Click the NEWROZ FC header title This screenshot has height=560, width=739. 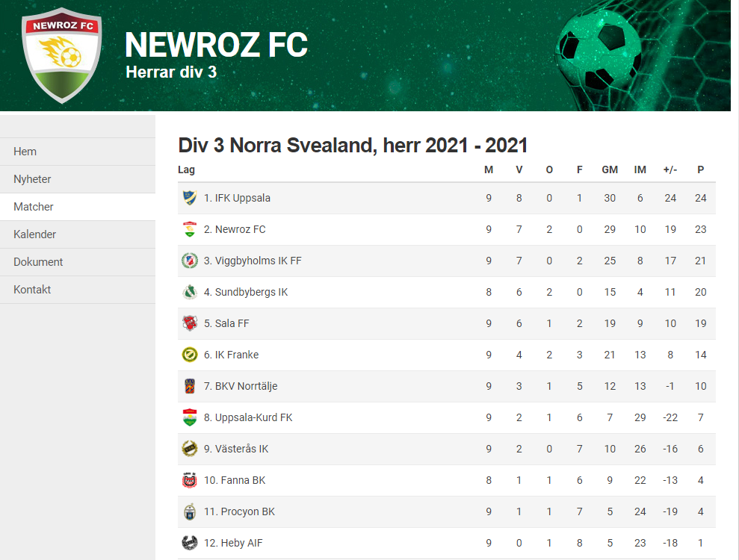217,45
